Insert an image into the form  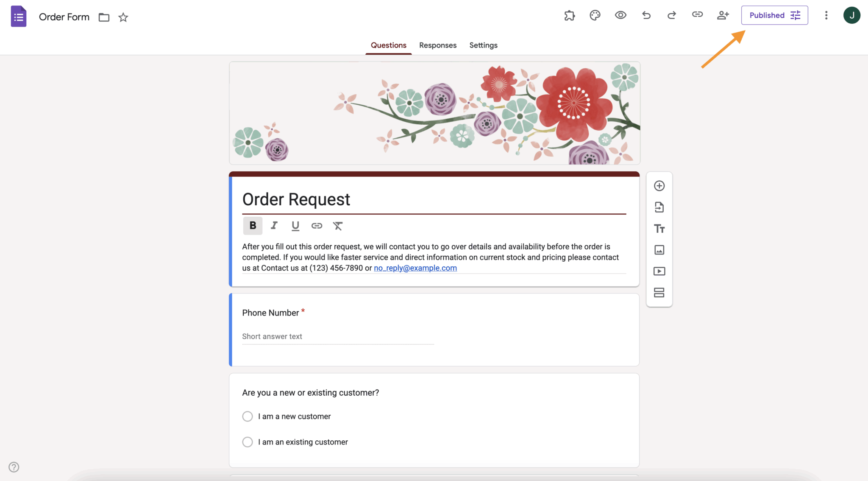pyautogui.click(x=659, y=250)
